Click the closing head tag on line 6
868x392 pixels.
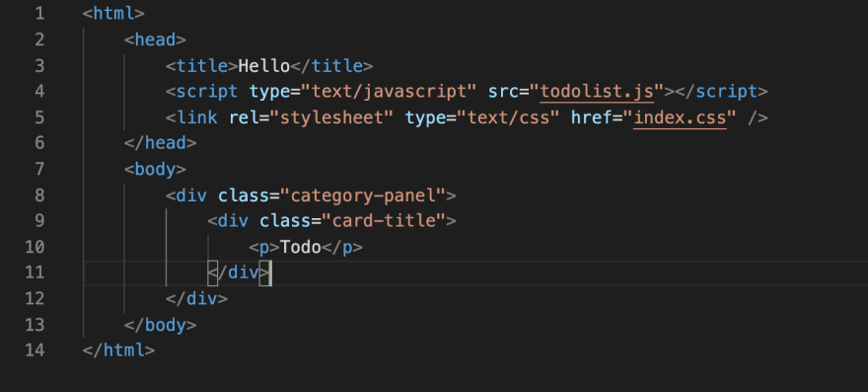click(x=160, y=143)
